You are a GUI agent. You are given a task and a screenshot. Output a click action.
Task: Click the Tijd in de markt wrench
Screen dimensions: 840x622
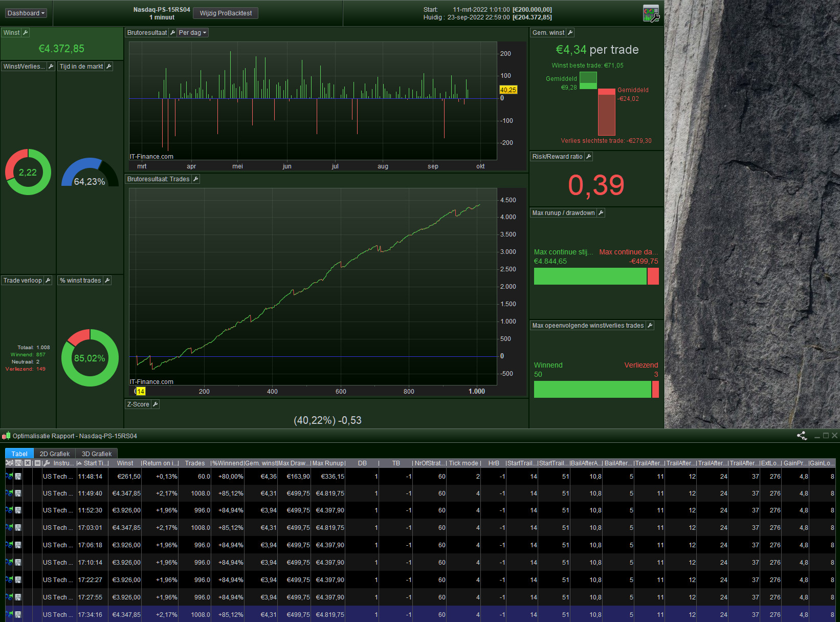pyautogui.click(x=108, y=67)
